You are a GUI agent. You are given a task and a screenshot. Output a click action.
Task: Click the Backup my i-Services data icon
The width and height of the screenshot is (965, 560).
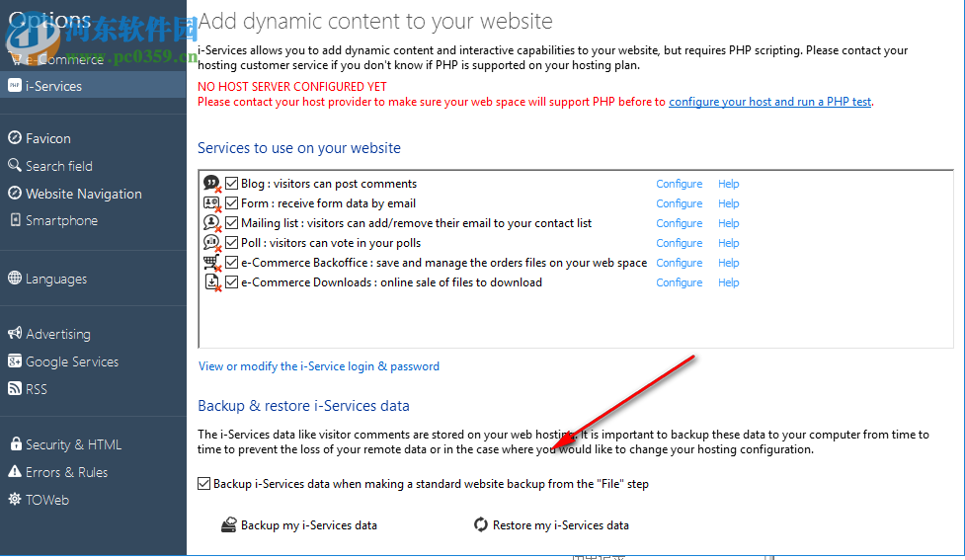pyautogui.click(x=228, y=525)
